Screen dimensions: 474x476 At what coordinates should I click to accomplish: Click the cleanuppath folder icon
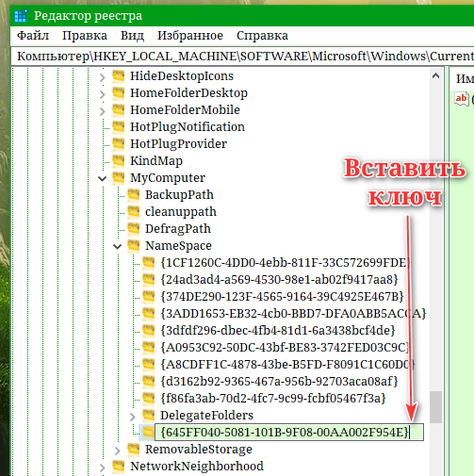point(134,212)
